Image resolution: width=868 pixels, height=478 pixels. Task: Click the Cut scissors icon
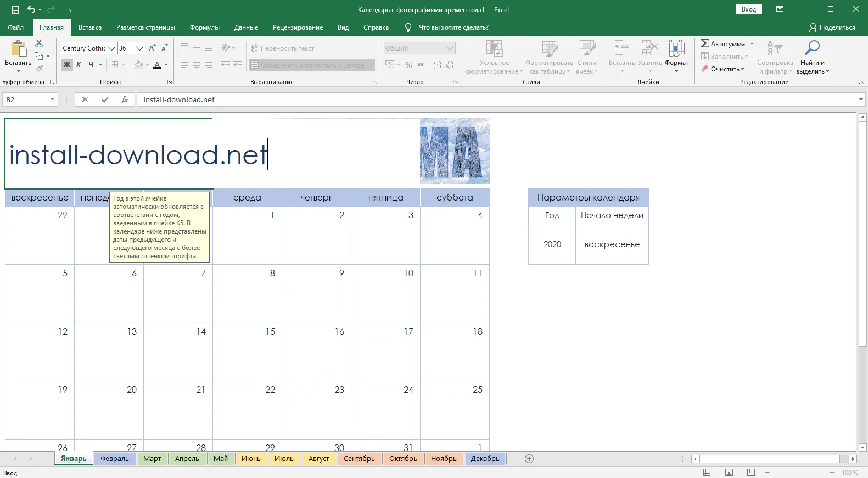point(39,43)
